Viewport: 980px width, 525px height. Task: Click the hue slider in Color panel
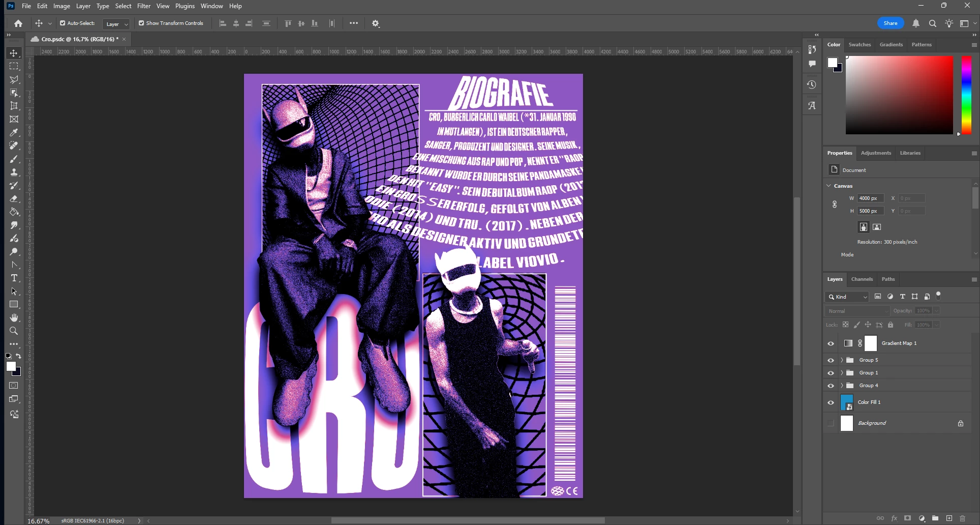tap(966, 95)
